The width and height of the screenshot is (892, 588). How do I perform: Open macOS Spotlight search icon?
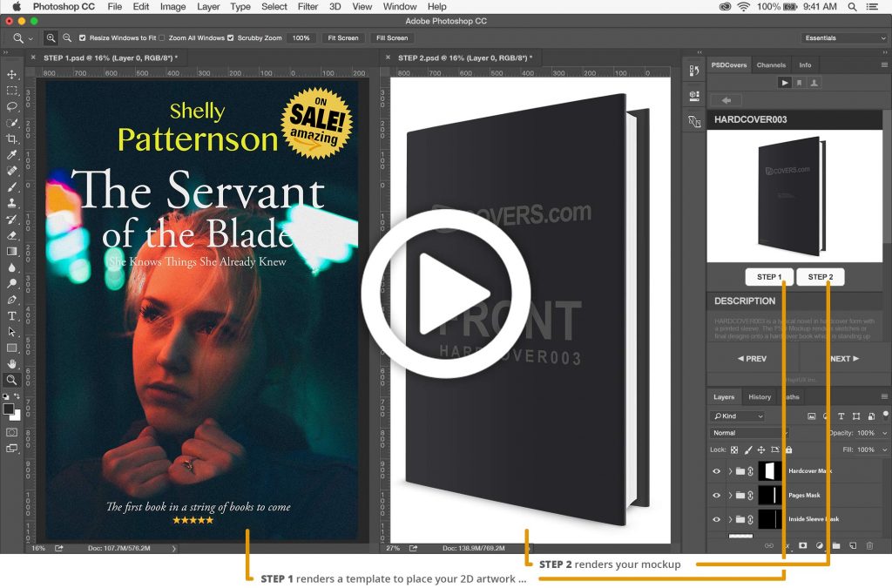[852, 7]
